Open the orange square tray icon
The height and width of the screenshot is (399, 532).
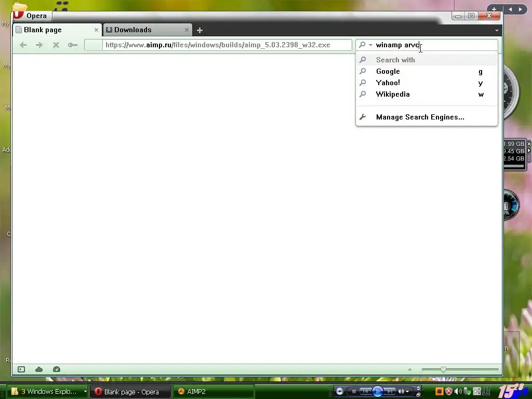tap(439, 392)
